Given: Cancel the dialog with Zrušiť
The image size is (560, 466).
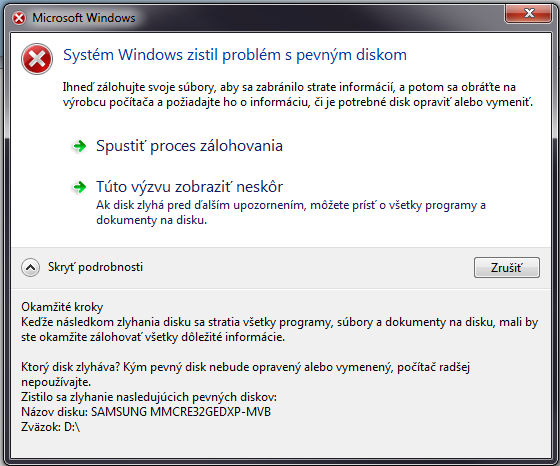Looking at the screenshot, I should click(x=507, y=267).
